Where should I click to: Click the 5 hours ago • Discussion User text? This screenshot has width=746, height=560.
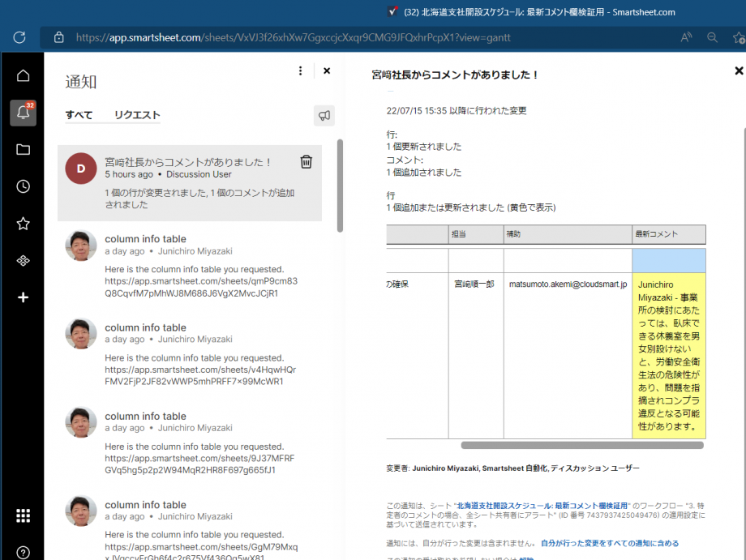click(x=168, y=174)
